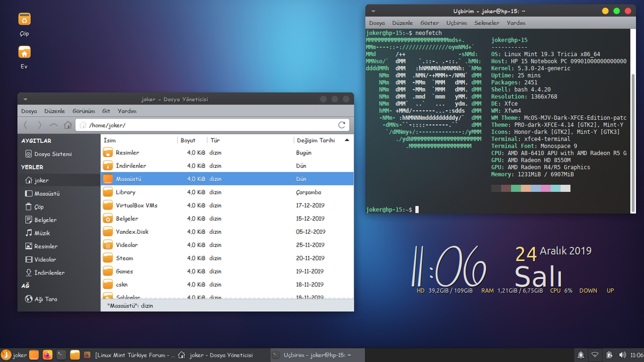Open the terminal Uçbirim menu
This screenshot has height=362, width=644.
(456, 23)
